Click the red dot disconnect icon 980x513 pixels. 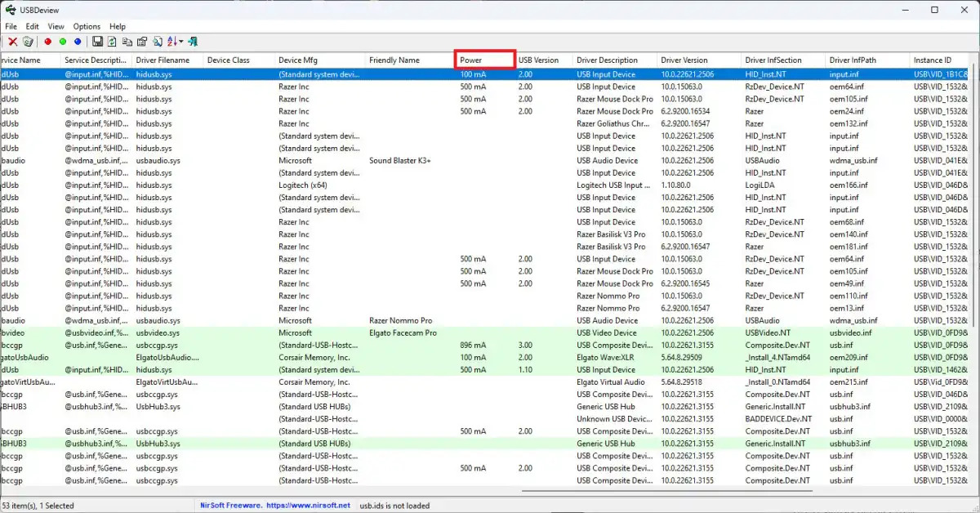pos(48,42)
